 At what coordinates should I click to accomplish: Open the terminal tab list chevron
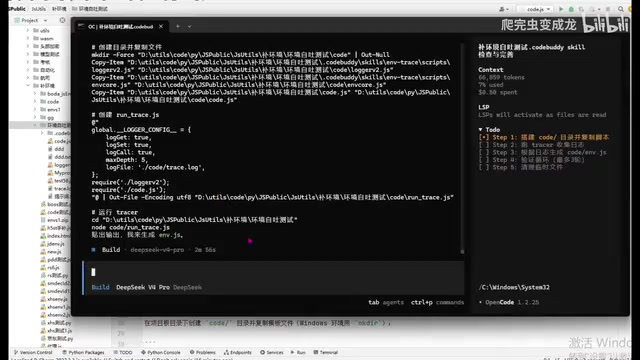pyautogui.click(x=189, y=27)
